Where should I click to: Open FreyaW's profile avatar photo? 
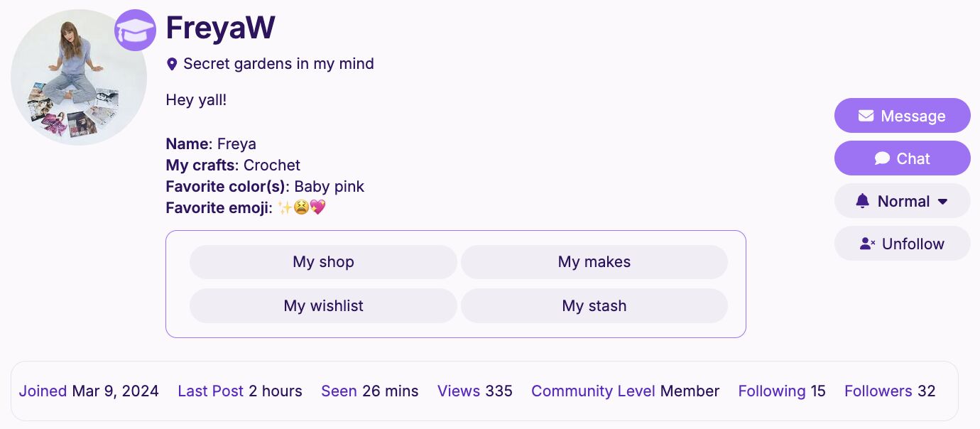coord(79,77)
